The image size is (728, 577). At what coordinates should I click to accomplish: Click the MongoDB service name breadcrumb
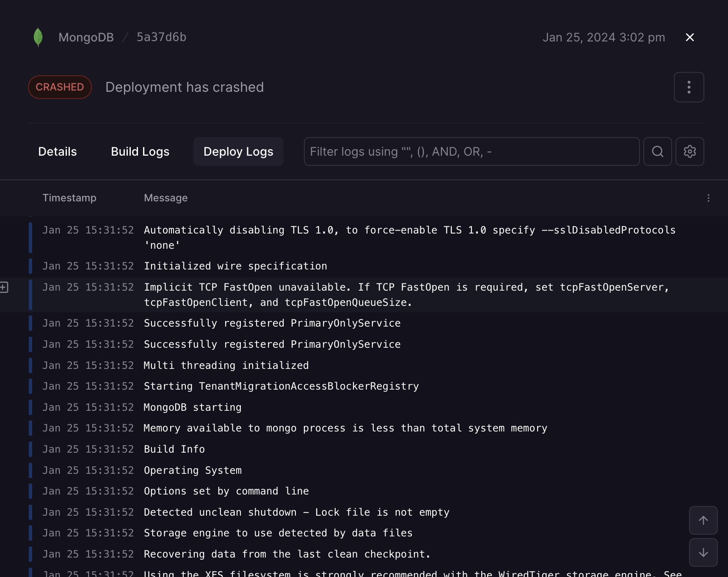pyautogui.click(x=86, y=37)
